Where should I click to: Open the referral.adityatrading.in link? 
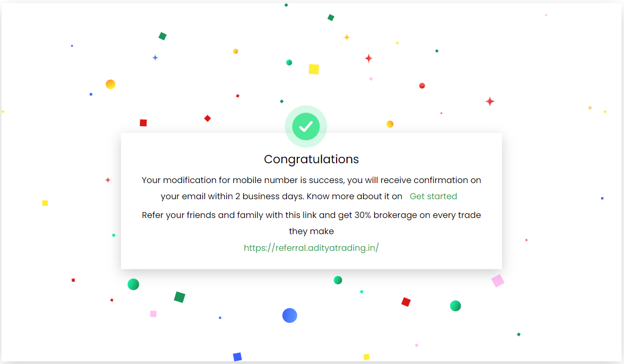pyautogui.click(x=311, y=248)
